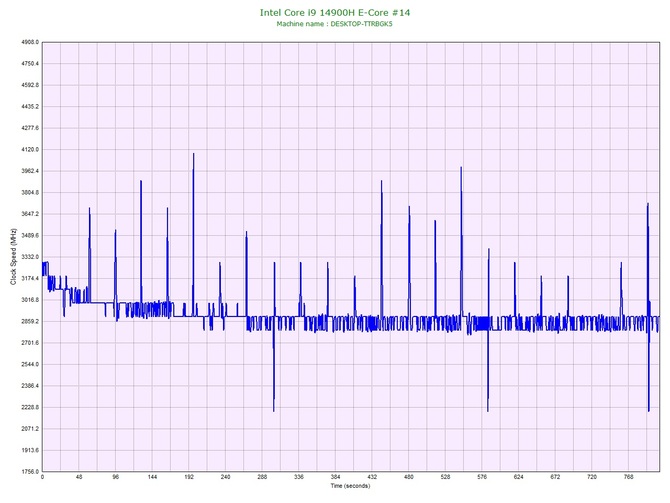This screenshot has width=670, height=503.
Task: Click the Time (seconds) axis label
Action: tap(350, 486)
